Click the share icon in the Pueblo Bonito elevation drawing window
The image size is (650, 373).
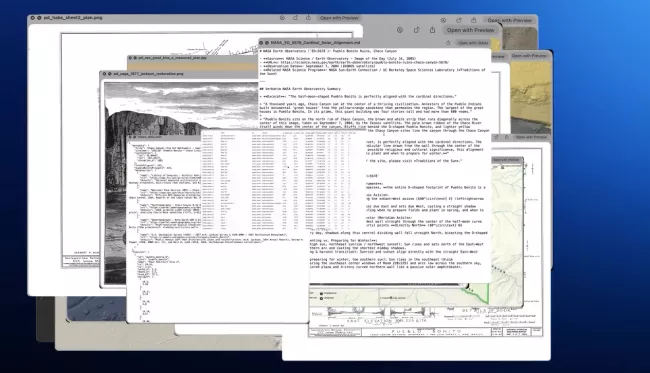pos(507,137)
